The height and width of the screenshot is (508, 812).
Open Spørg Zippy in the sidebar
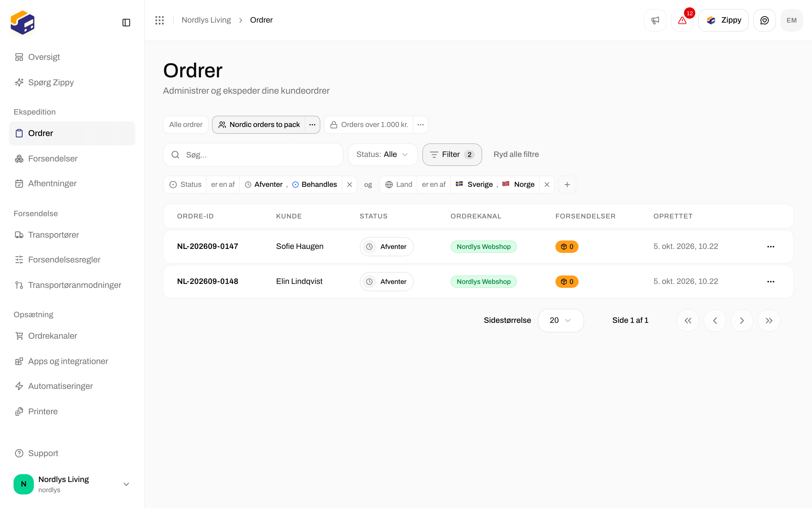[72, 82]
